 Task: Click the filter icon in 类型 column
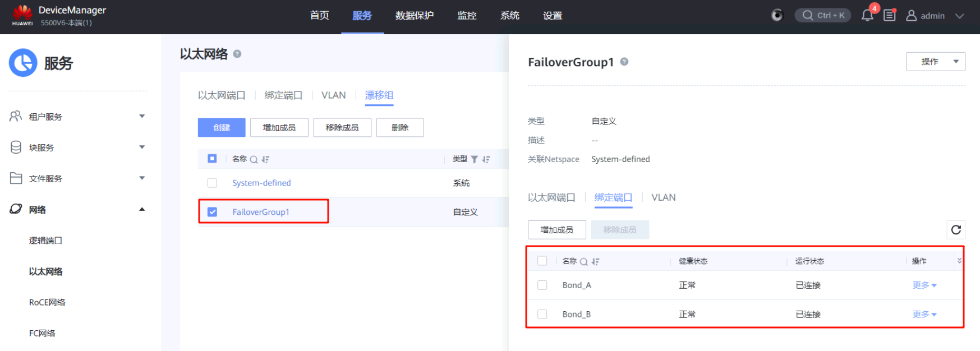click(475, 160)
